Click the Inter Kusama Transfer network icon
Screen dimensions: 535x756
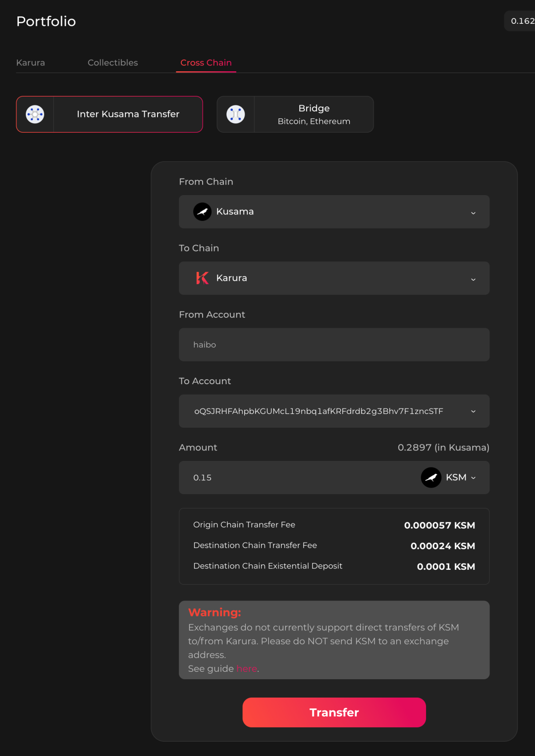coord(35,114)
